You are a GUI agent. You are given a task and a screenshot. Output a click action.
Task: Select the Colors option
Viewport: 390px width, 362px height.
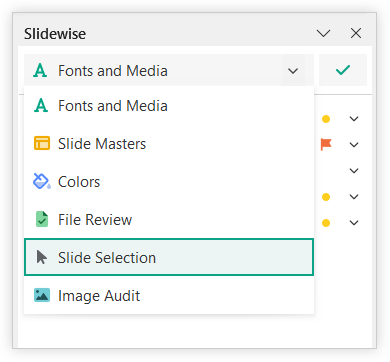[x=169, y=182]
